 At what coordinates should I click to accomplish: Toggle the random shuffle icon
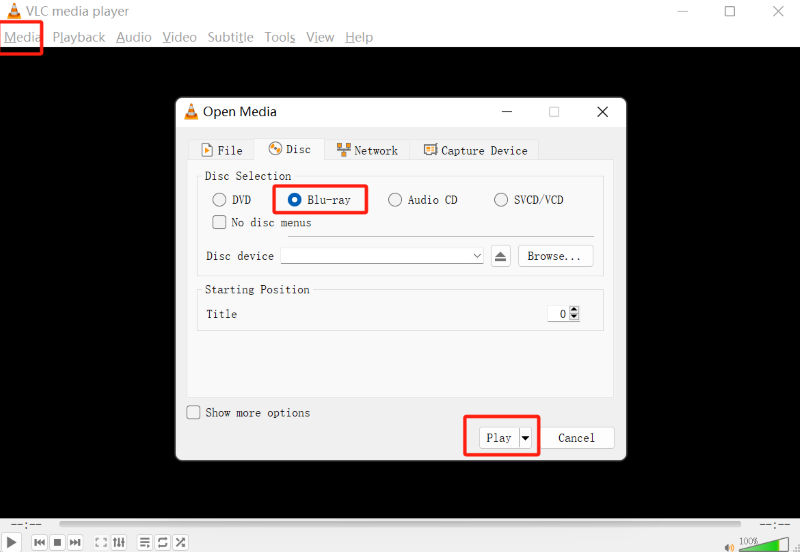(x=181, y=542)
